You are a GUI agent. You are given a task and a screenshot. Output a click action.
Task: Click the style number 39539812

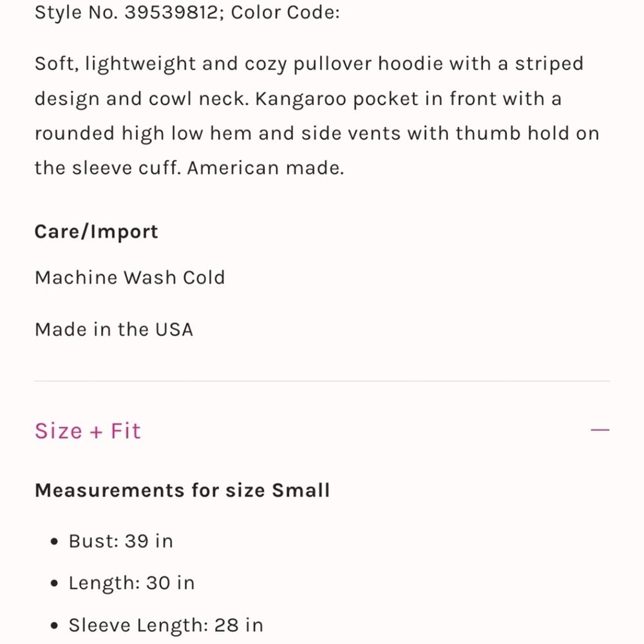click(x=171, y=13)
